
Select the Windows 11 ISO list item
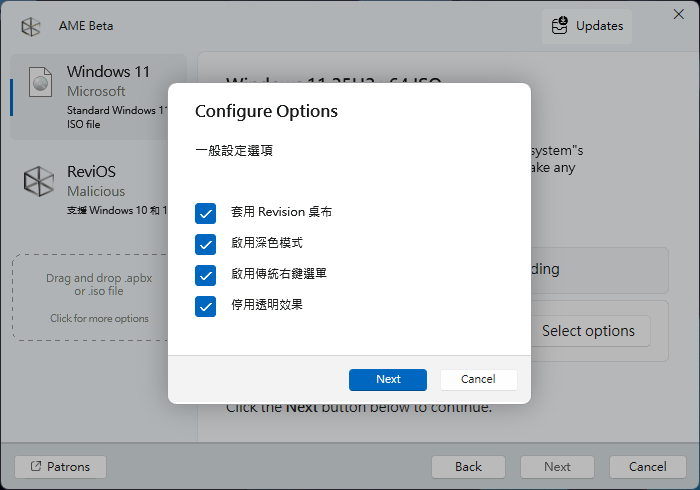tap(98, 95)
